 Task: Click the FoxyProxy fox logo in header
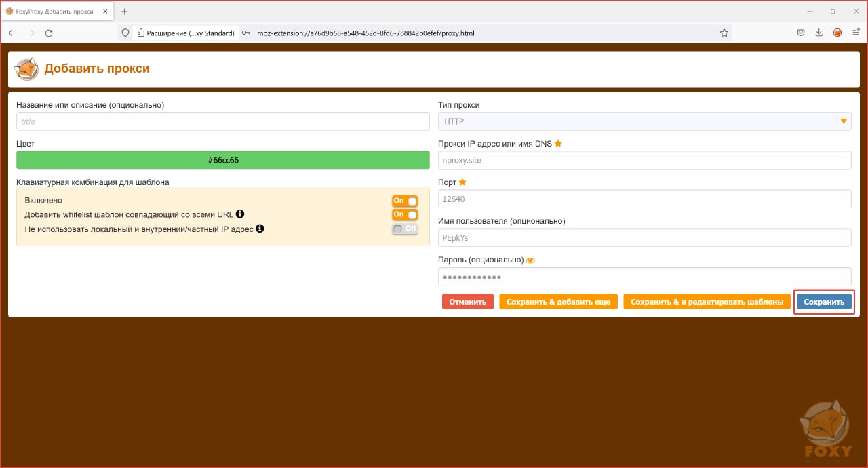click(26, 69)
